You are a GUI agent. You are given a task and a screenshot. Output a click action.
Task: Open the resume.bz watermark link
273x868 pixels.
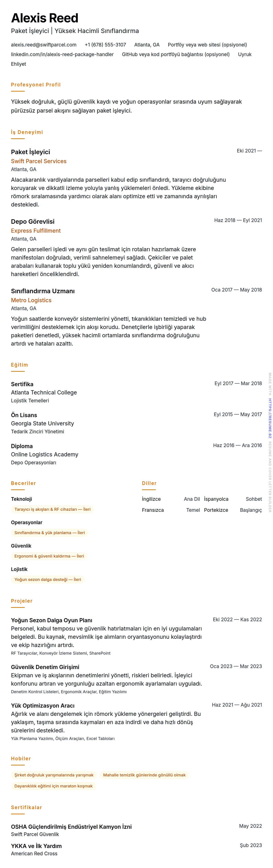coord(270,418)
